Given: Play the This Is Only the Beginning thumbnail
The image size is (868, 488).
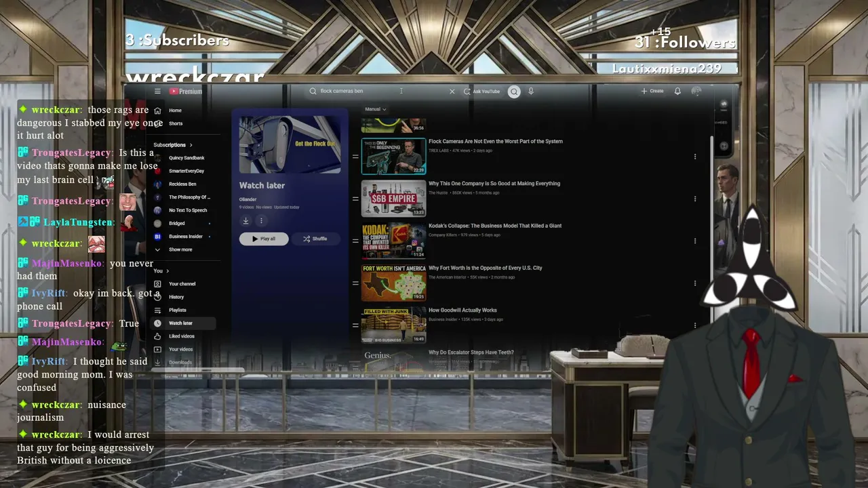Looking at the screenshot, I should [393, 157].
